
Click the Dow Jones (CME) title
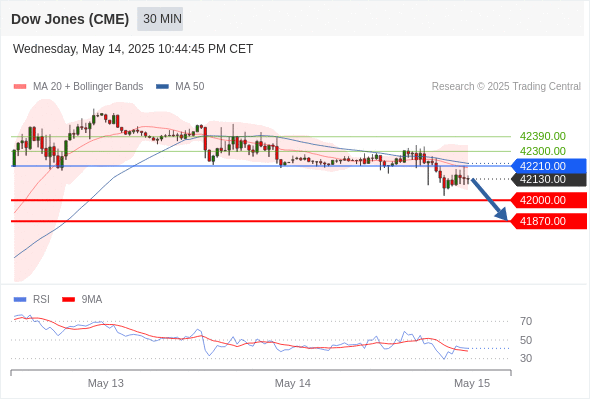click(70, 19)
